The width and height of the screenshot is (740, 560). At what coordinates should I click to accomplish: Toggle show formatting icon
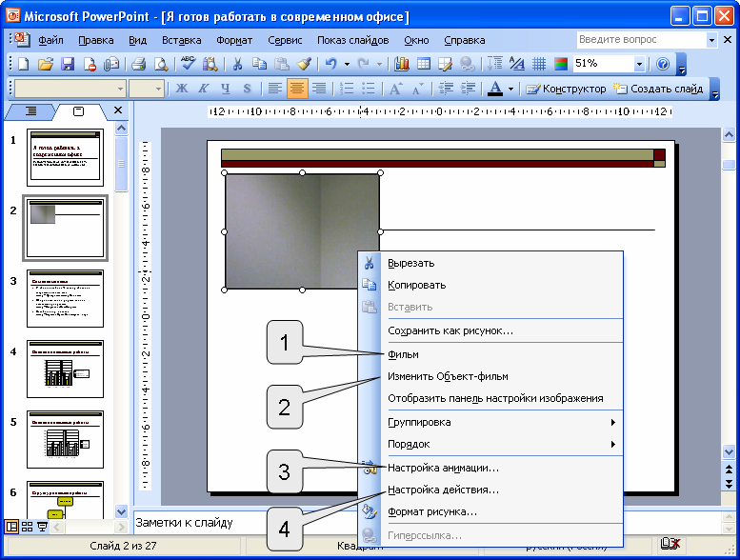[x=517, y=64]
